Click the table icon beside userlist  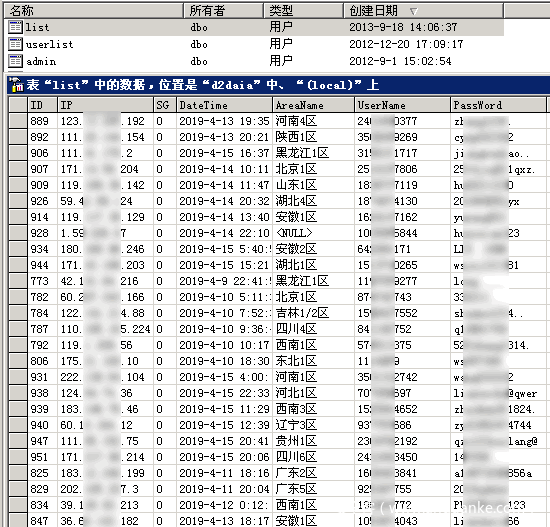(15, 44)
